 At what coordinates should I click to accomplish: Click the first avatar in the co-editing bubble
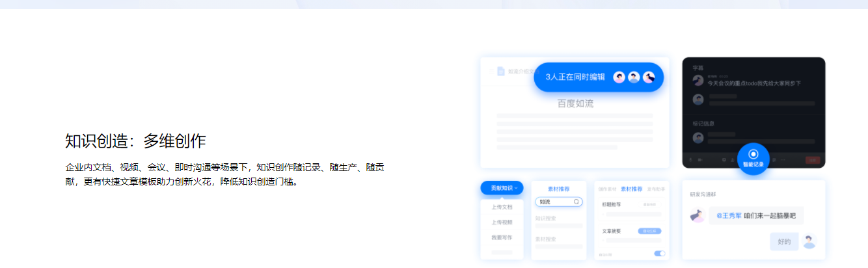619,77
